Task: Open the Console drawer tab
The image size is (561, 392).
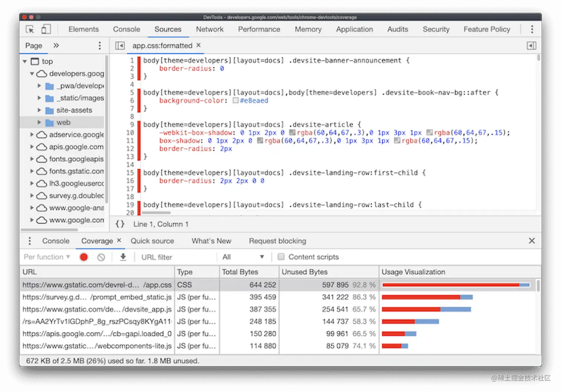Action: (x=56, y=241)
